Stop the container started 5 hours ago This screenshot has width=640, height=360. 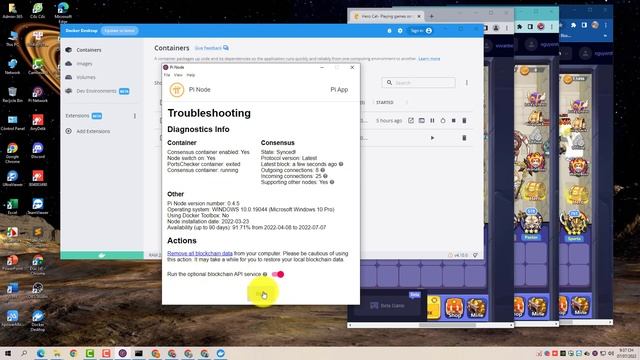point(453,120)
